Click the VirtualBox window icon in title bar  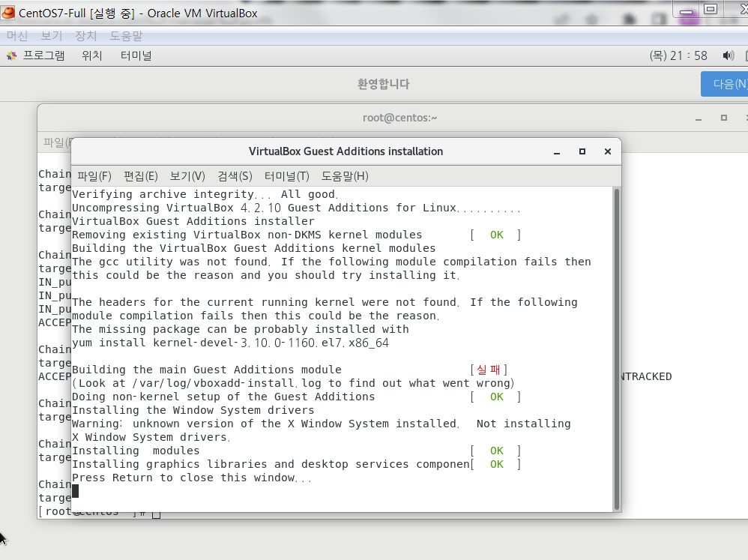[x=8, y=13]
